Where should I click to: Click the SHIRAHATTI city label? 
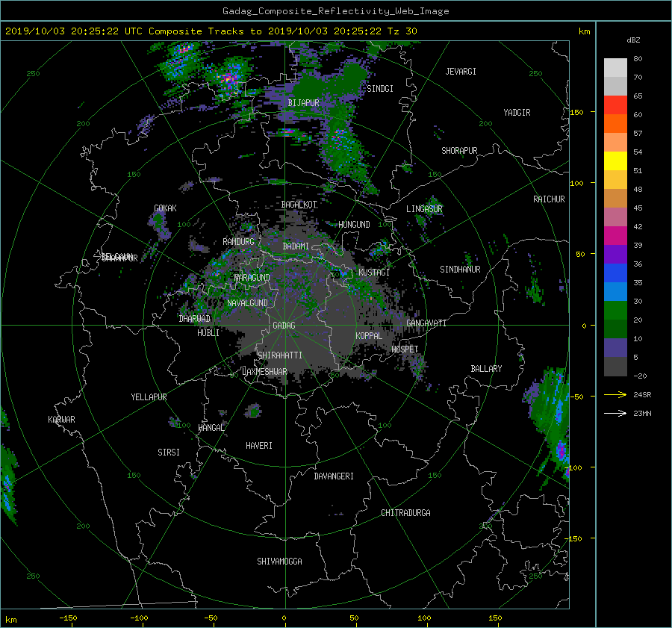(x=280, y=355)
